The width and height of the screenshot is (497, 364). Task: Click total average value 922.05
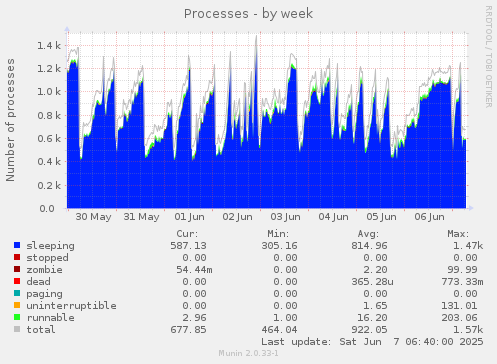point(369,330)
